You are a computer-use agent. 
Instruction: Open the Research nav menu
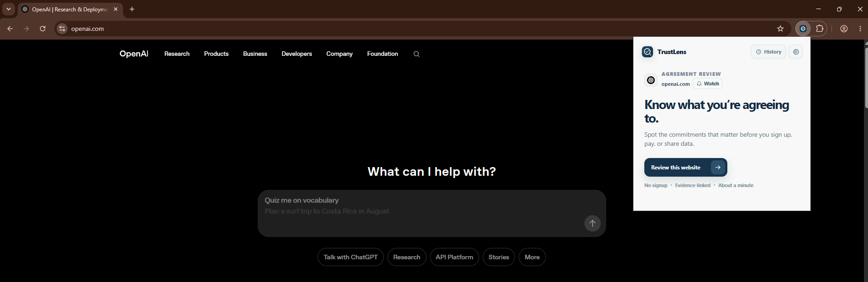(177, 54)
